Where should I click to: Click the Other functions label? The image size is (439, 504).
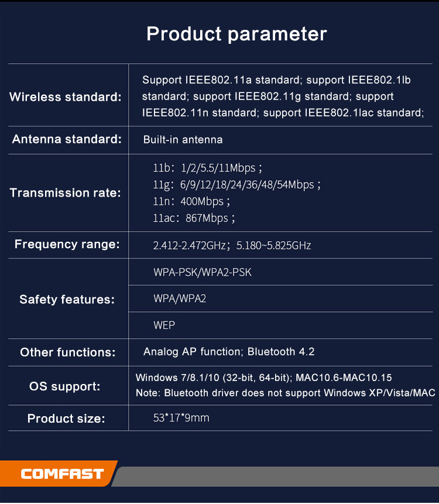67,352
